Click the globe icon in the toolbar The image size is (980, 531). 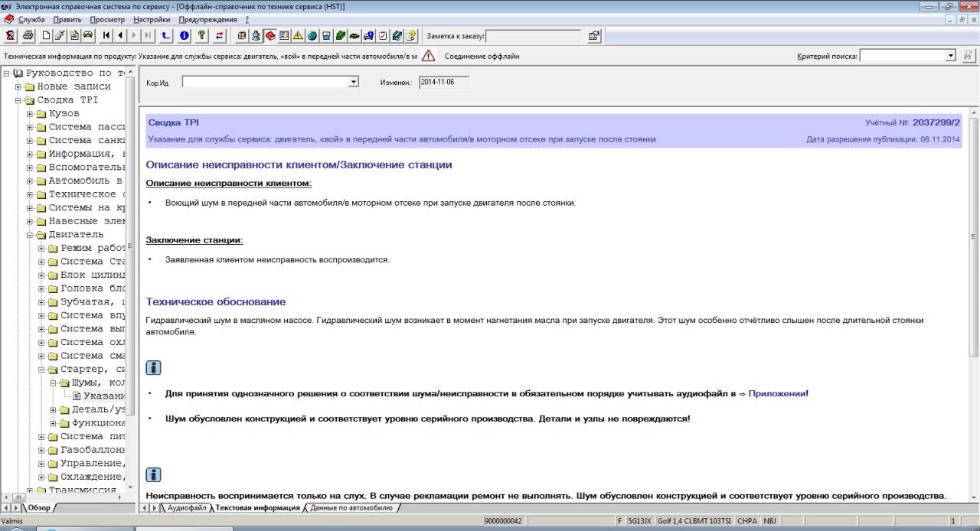tap(312, 36)
